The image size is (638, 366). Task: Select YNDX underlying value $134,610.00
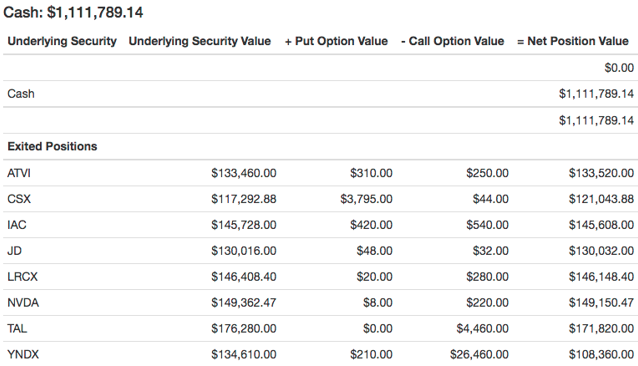244,355
